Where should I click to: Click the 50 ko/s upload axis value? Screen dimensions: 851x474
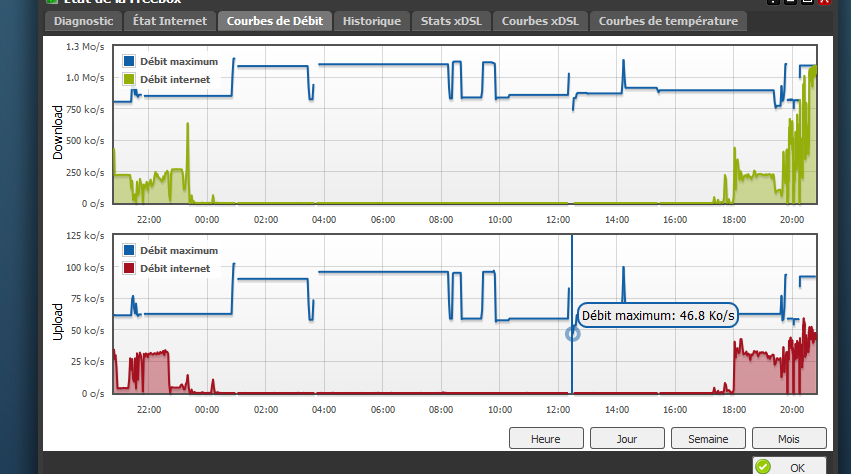click(87, 331)
